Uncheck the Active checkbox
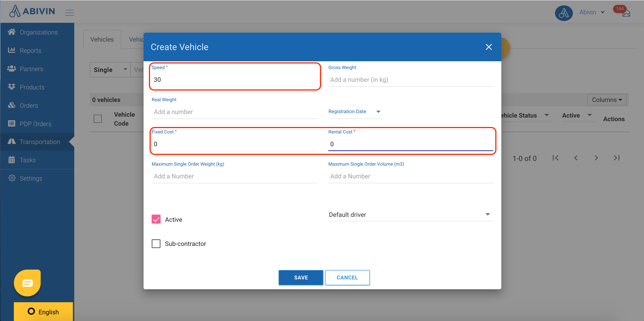 pos(156,219)
